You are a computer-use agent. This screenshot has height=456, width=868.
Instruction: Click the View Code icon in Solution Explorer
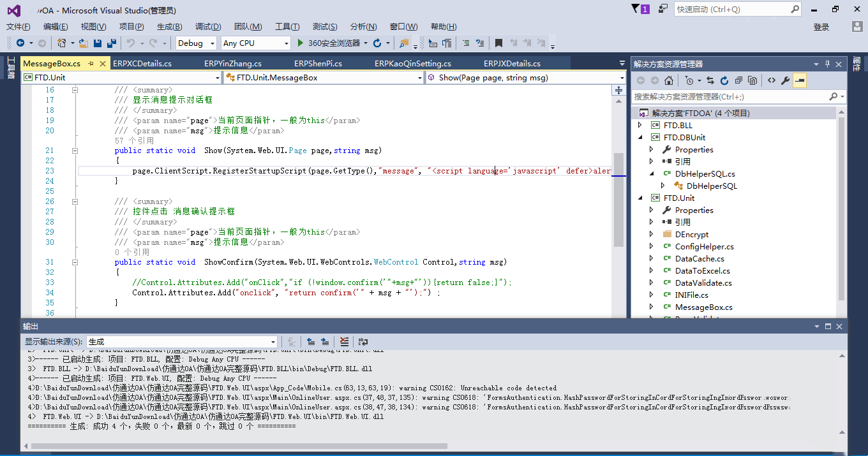click(772, 80)
